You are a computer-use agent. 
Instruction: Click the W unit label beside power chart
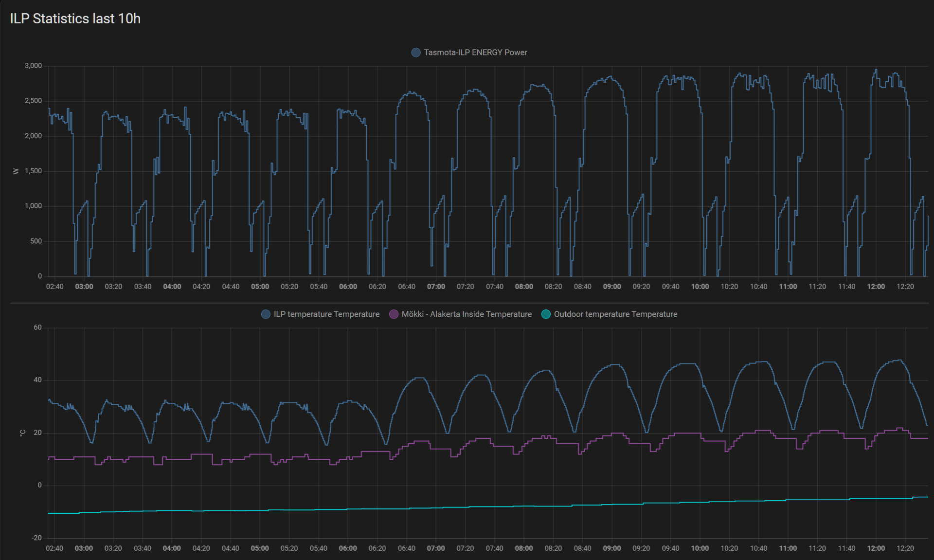pyautogui.click(x=16, y=171)
